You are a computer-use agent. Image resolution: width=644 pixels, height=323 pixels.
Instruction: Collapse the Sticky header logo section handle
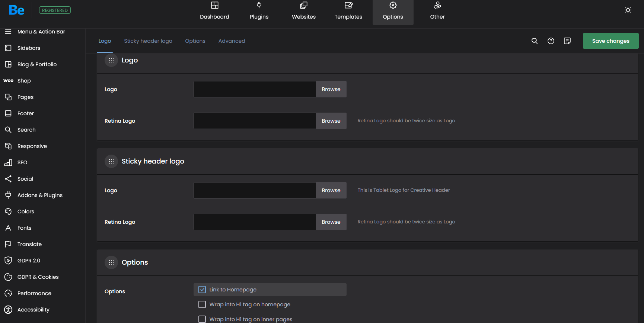tap(111, 161)
